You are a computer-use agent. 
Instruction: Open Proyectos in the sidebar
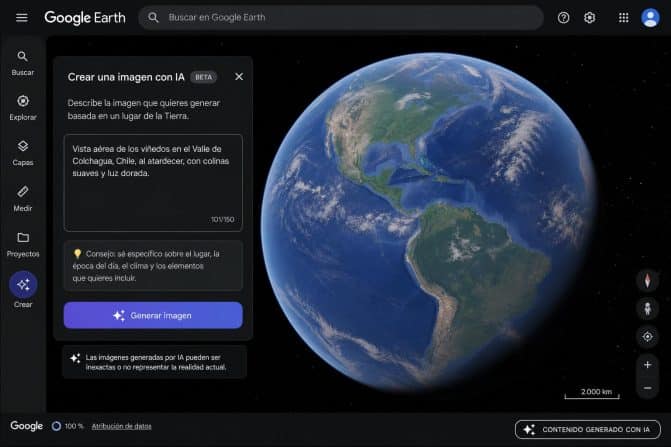coord(23,245)
